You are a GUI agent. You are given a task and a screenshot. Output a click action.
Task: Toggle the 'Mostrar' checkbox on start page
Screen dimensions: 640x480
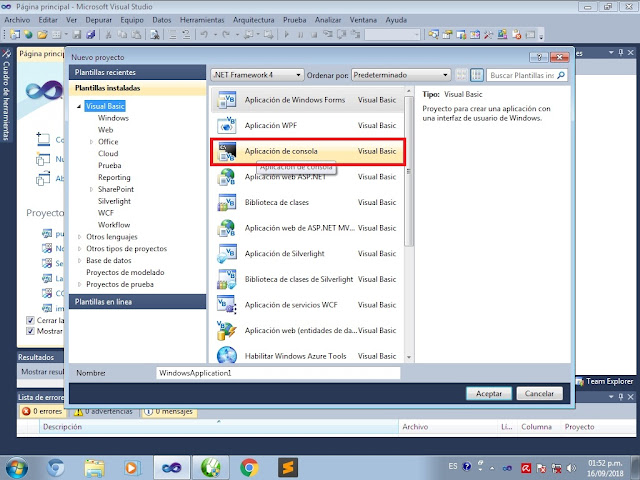click(x=30, y=331)
